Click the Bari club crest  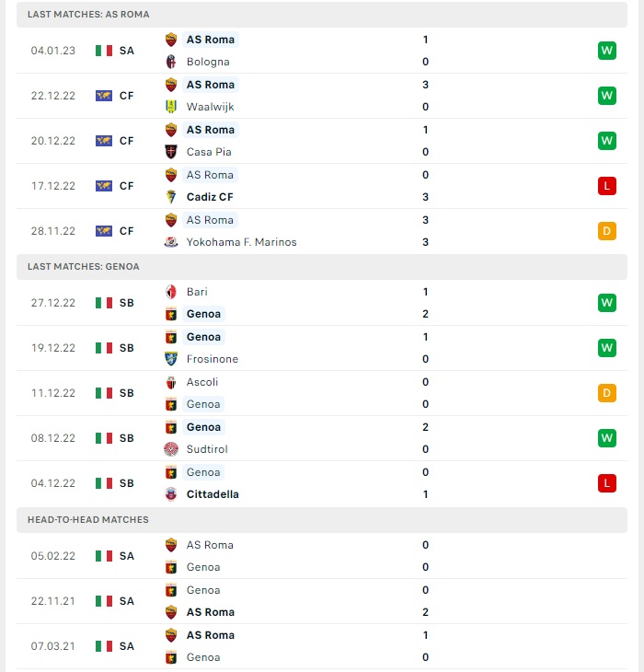coord(171,292)
